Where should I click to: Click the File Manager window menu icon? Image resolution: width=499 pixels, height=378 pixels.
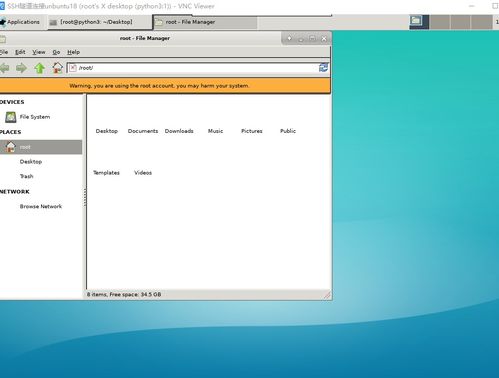point(3,39)
